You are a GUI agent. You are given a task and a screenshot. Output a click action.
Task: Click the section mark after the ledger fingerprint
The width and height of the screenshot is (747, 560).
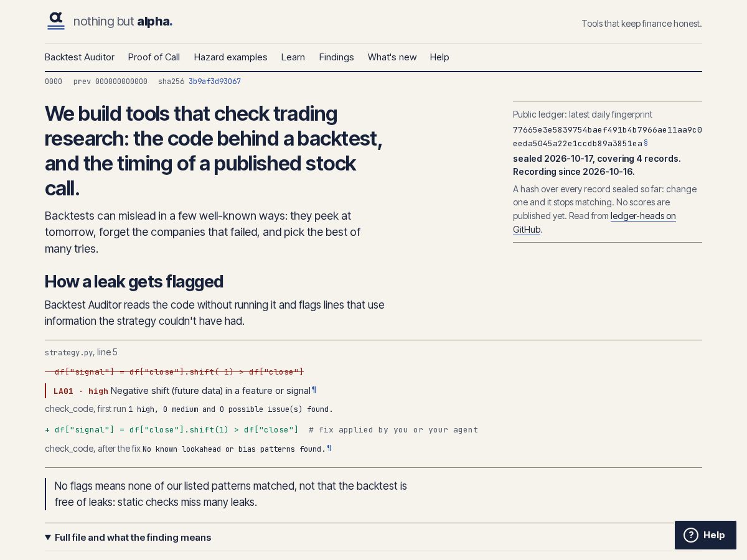pyautogui.click(x=646, y=142)
